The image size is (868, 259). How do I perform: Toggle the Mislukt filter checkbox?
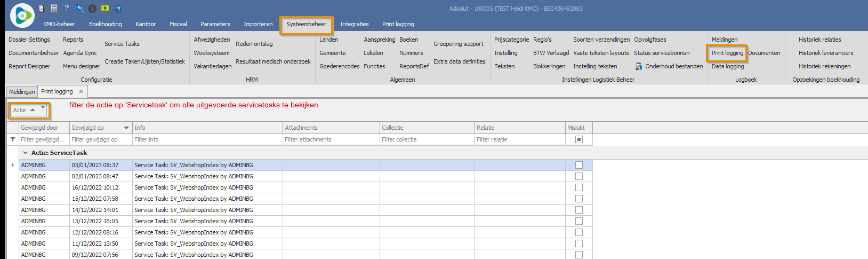pos(578,139)
